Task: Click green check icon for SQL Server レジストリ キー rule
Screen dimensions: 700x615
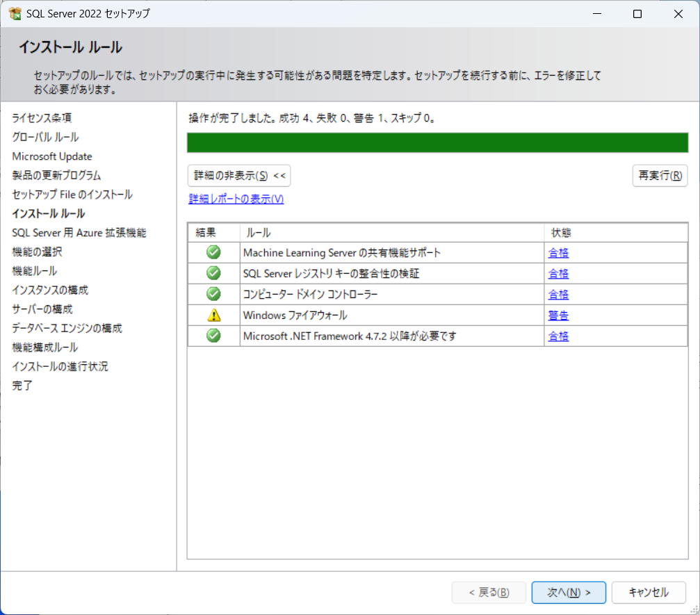Action: pyautogui.click(x=213, y=274)
